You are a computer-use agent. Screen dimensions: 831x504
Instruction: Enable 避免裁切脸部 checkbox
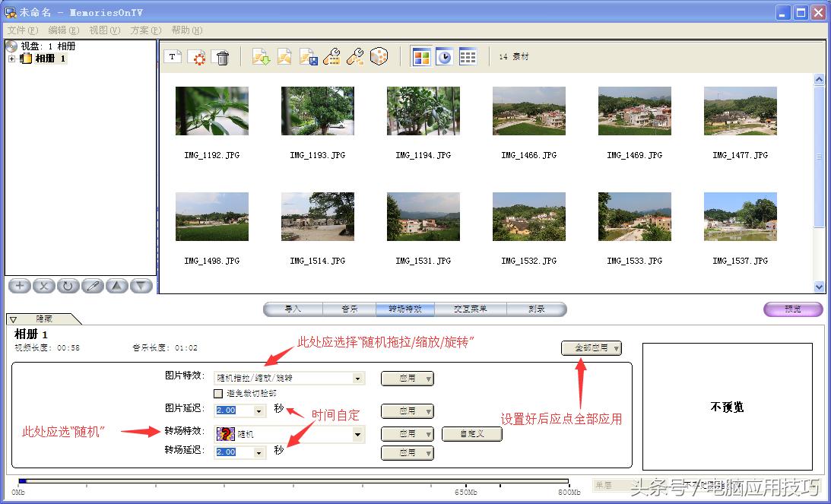click(219, 393)
